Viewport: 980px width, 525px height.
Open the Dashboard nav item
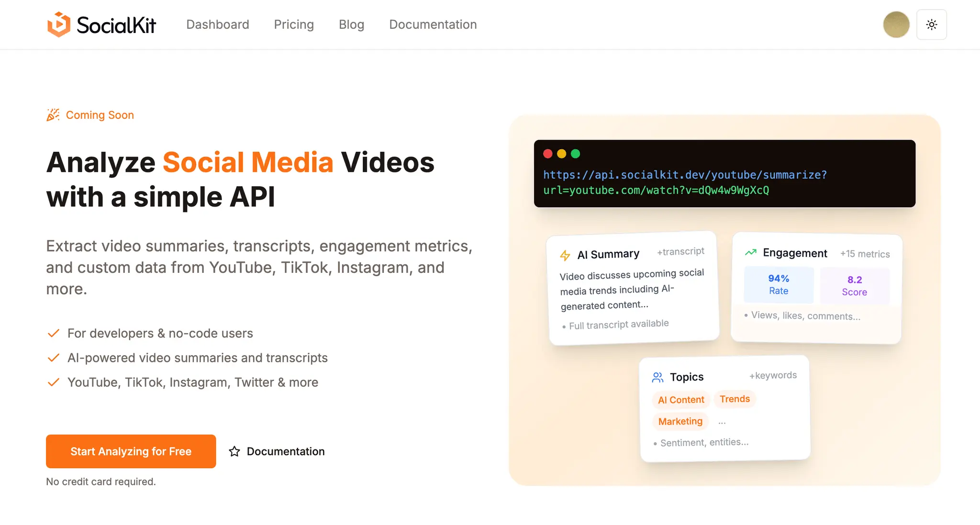point(218,24)
